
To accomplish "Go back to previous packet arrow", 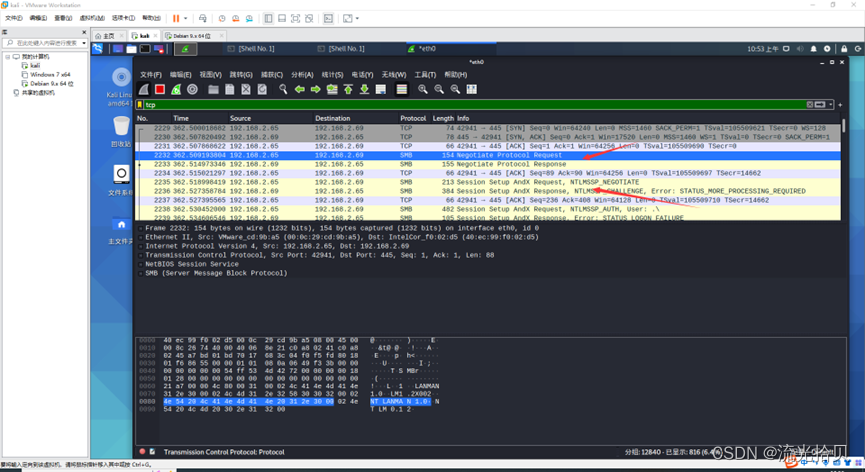I will 300,89.
